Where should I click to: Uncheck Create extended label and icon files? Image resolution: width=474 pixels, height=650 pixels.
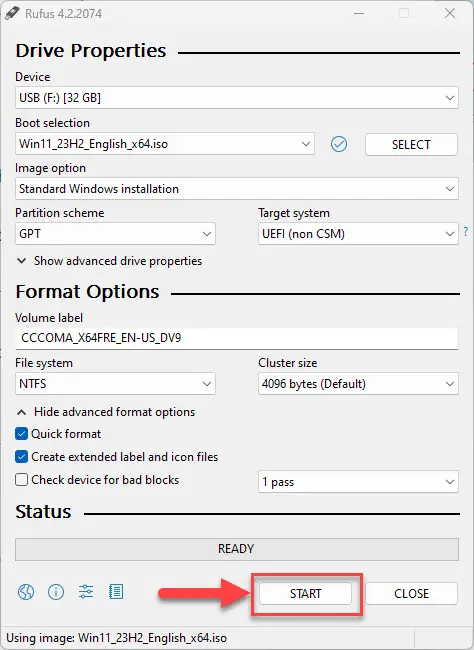21,457
